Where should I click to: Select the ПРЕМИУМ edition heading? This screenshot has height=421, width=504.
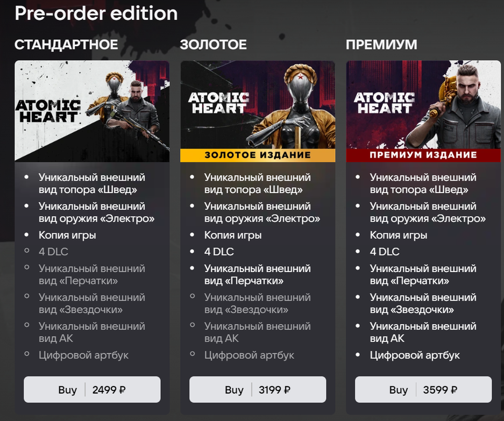tap(381, 45)
